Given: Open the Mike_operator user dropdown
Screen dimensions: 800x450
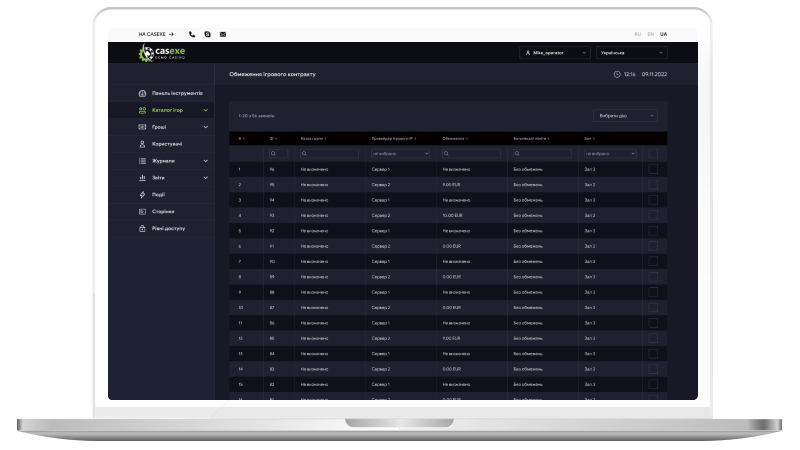Looking at the screenshot, I should coord(555,53).
